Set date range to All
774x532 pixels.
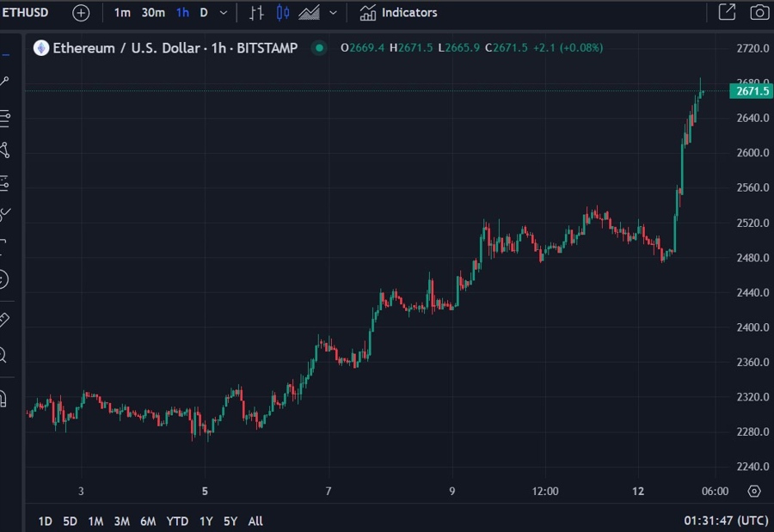[x=255, y=521]
